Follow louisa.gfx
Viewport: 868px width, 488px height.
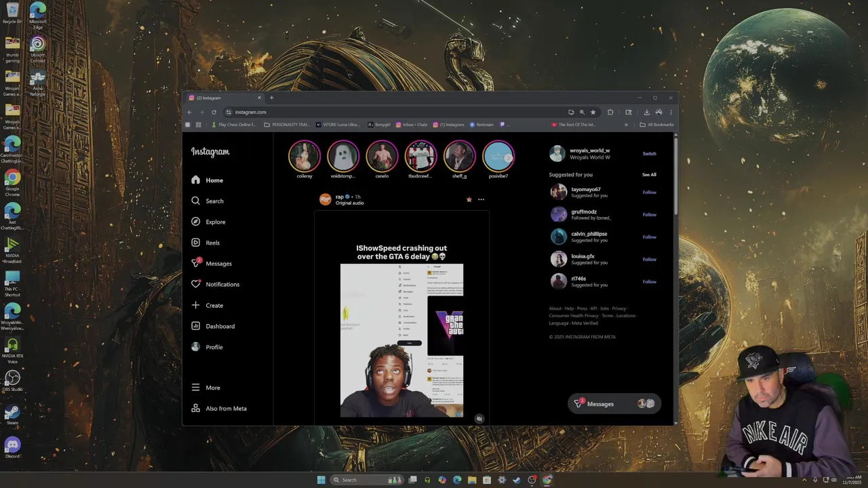click(x=650, y=260)
